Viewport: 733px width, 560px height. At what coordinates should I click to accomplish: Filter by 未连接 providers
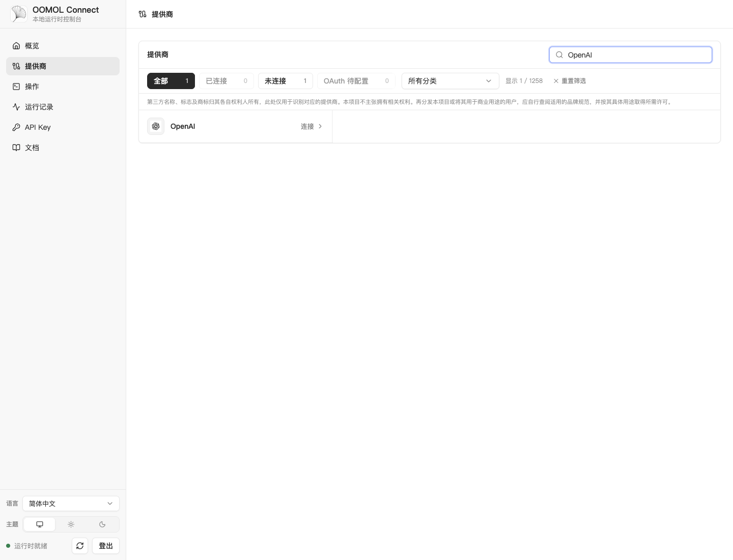click(286, 81)
